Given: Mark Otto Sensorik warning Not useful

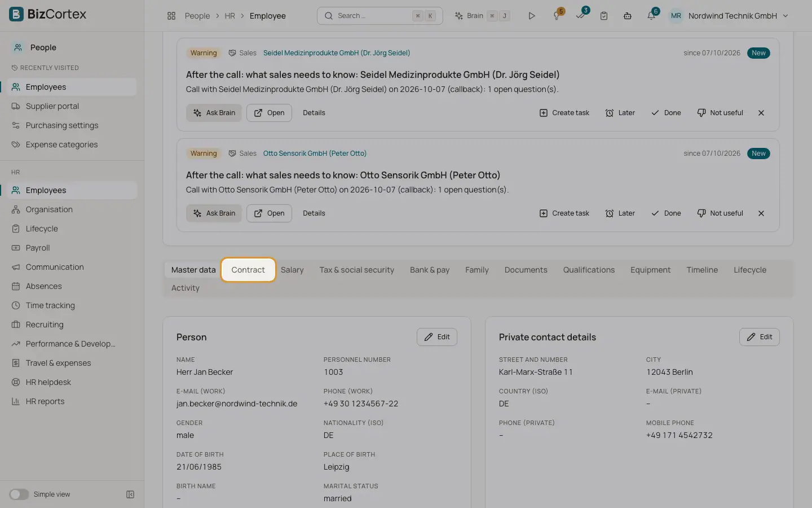Looking at the screenshot, I should (x=720, y=213).
